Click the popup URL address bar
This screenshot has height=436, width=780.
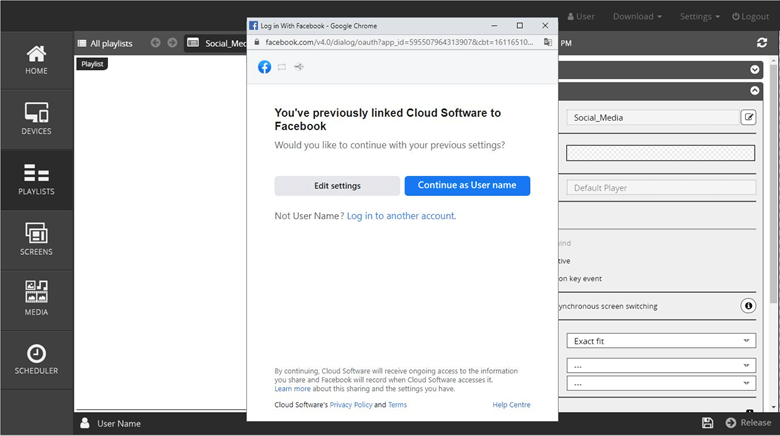(x=399, y=42)
